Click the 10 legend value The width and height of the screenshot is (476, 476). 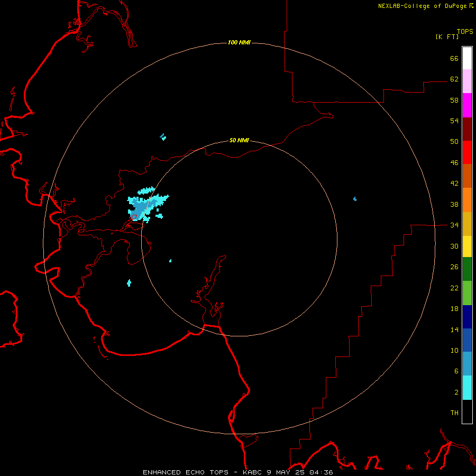click(x=454, y=350)
